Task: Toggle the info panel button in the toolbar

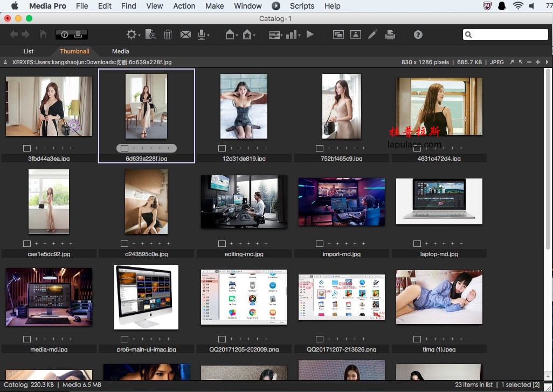Action: click(x=65, y=35)
